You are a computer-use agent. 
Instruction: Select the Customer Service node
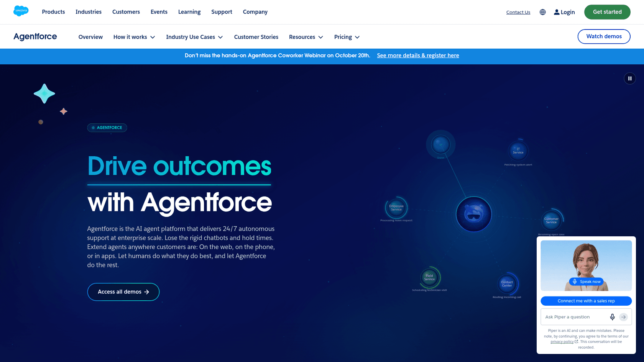tap(551, 221)
